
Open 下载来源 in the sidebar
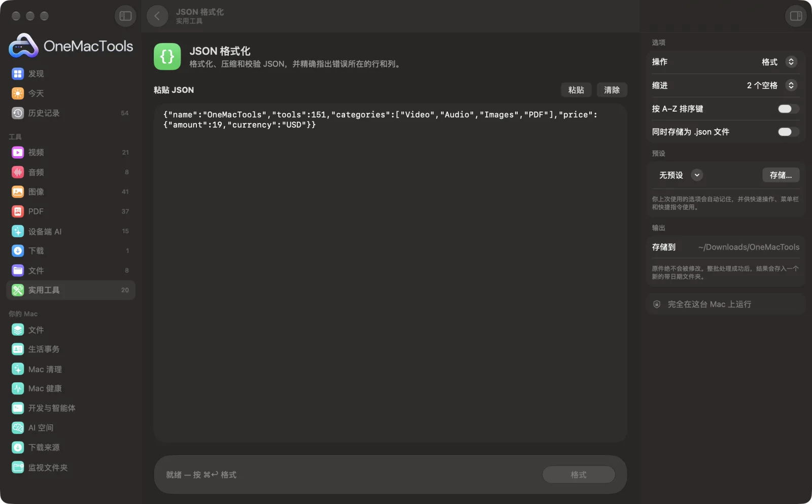coord(71,447)
